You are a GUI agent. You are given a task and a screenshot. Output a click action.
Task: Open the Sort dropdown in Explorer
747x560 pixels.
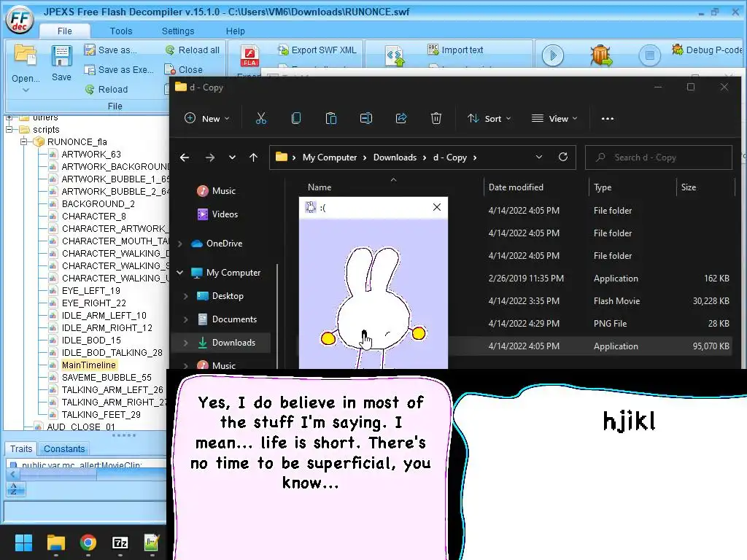[x=489, y=119]
